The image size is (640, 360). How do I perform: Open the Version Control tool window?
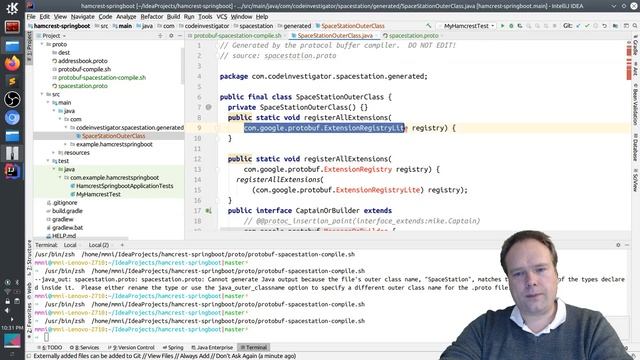pyautogui.click(x=131, y=348)
